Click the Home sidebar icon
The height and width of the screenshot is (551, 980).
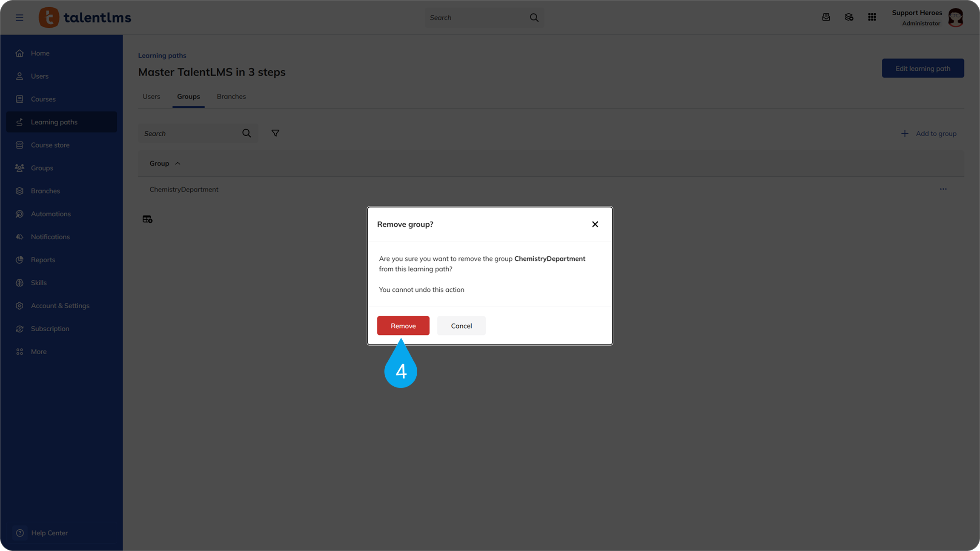[x=20, y=53]
